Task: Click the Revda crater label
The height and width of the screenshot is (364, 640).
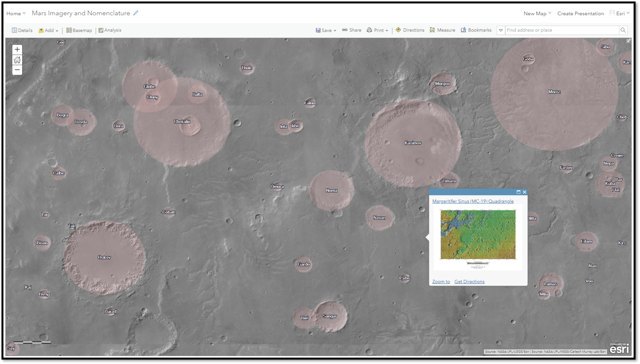Action: [81, 121]
